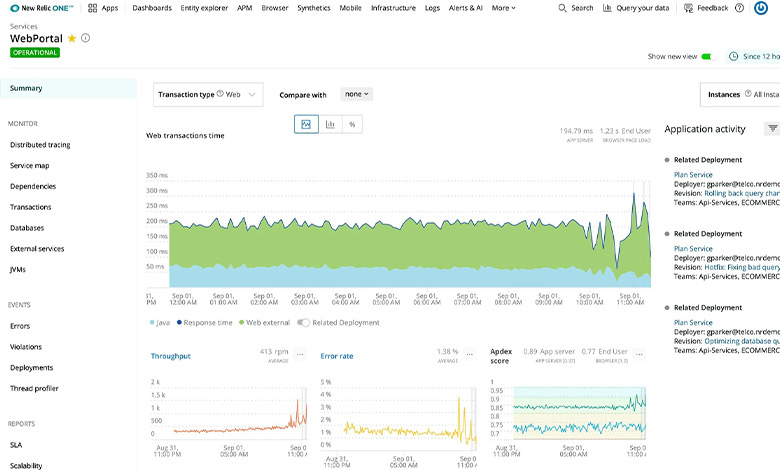780x470 pixels.
Task: Open the Hotfix: Fixing bad query link
Action: click(742, 267)
